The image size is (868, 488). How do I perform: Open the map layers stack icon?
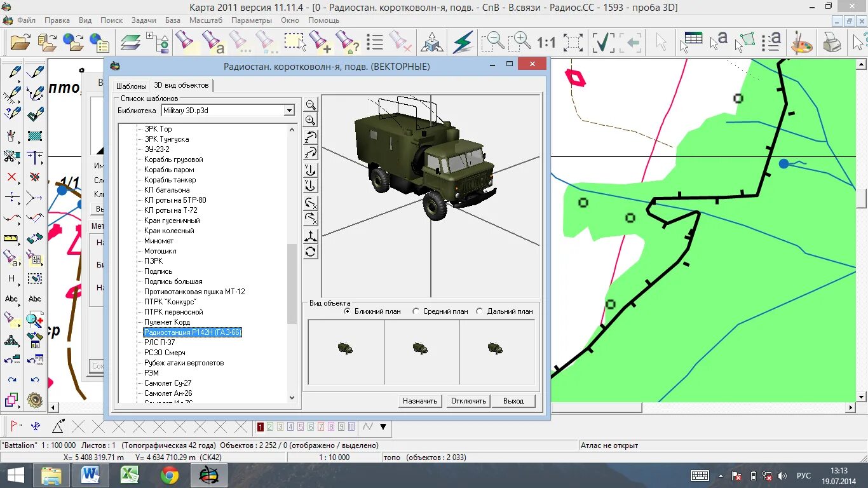coord(131,43)
